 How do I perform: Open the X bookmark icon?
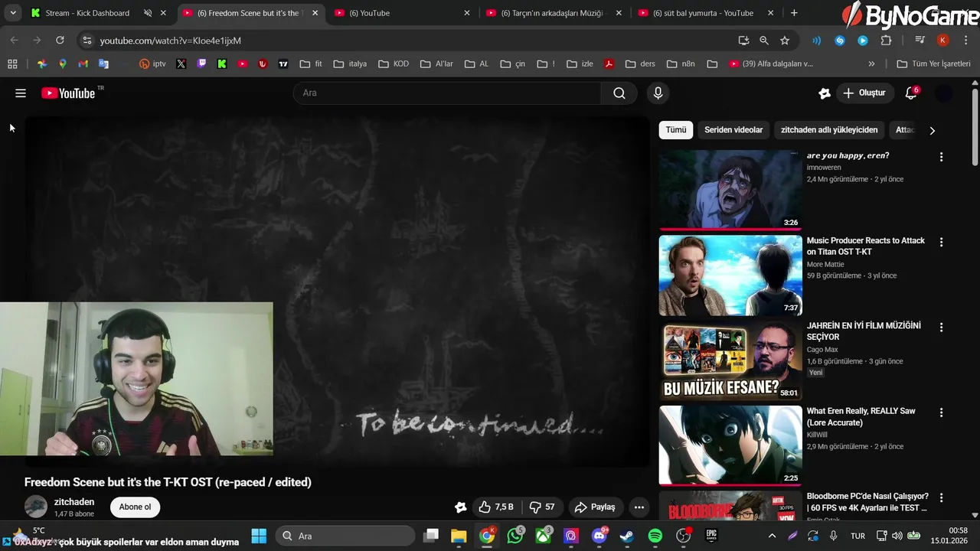[x=181, y=64]
